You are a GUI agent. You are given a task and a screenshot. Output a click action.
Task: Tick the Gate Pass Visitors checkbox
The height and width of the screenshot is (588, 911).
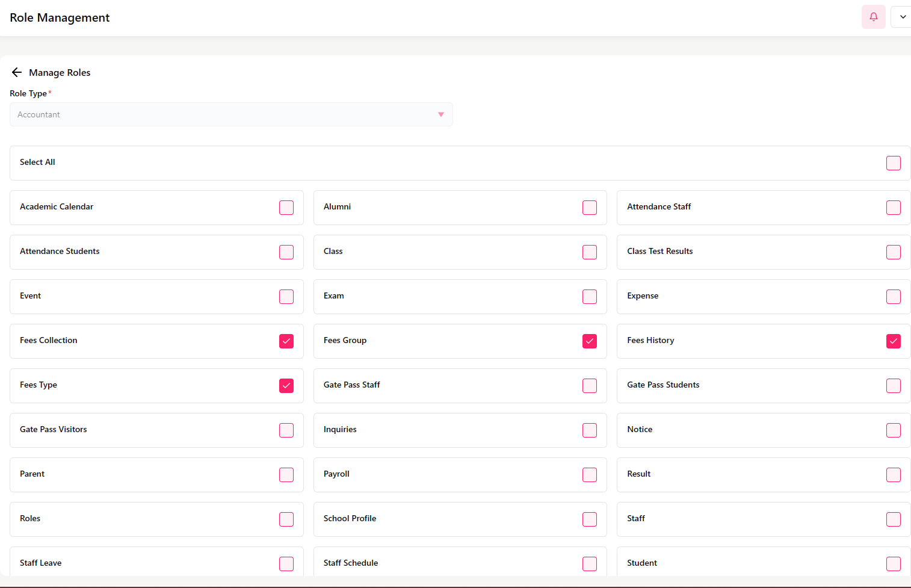[286, 430]
